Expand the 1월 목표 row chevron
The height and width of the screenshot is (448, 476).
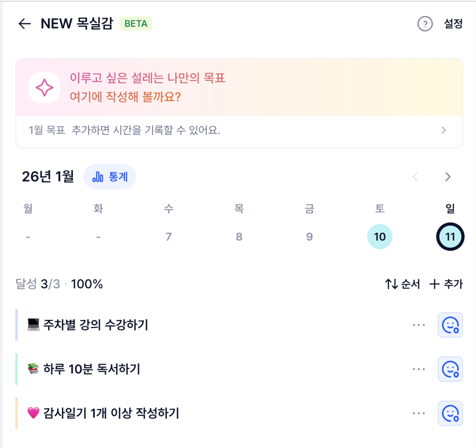click(444, 130)
